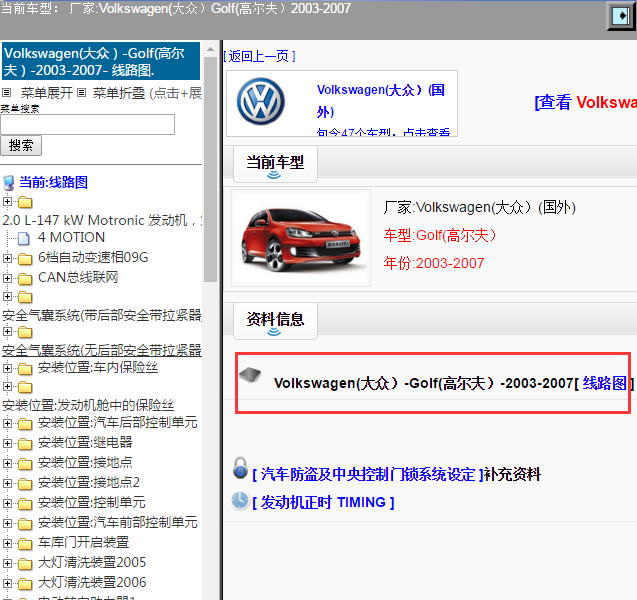Click the blue Volkswagen Golf 线路图 header
The image size is (637, 600).
click(101, 61)
